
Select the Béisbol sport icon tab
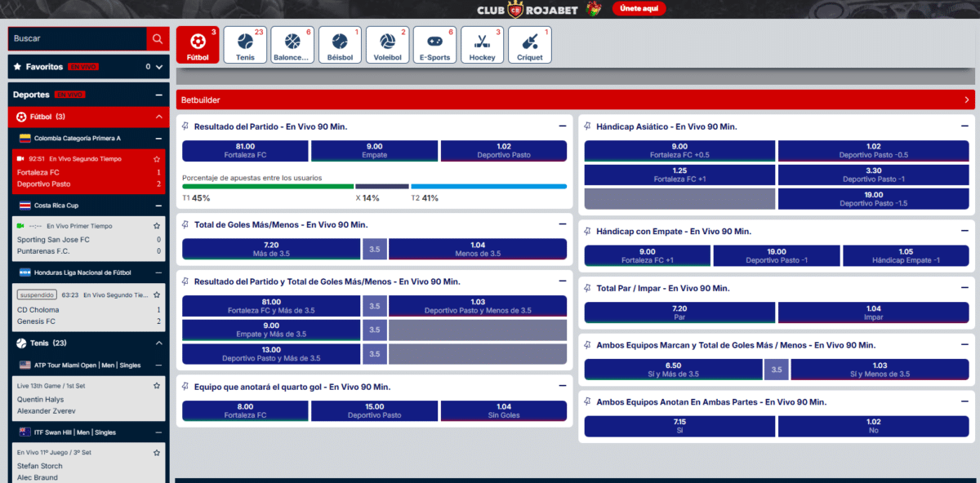pos(340,45)
